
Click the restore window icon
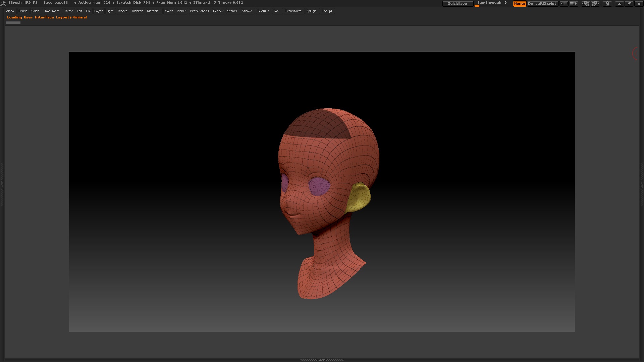coord(629,3)
